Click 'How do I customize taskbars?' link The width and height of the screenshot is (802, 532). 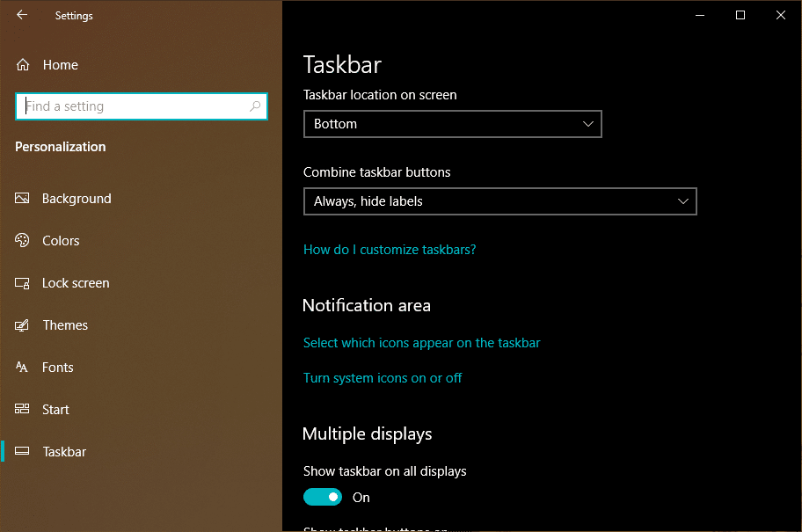tap(390, 250)
